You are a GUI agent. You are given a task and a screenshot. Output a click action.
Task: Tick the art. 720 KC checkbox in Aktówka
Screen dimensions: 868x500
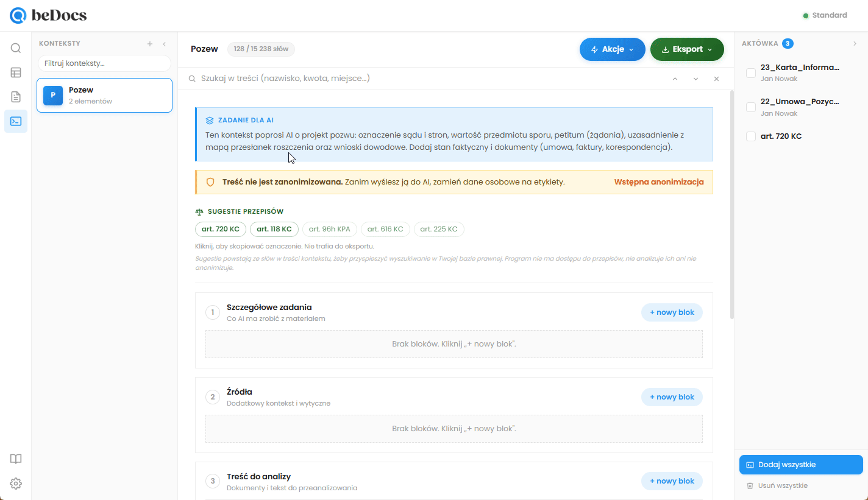(x=751, y=136)
